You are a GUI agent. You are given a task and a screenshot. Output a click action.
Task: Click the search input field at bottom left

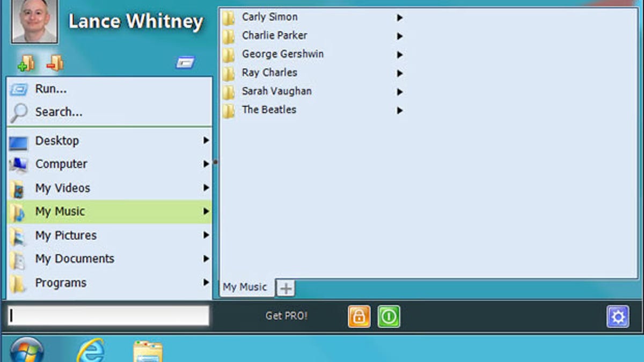(x=107, y=315)
